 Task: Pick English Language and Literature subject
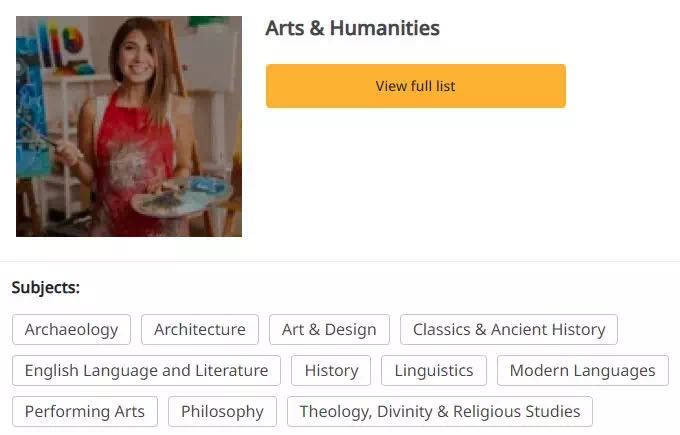tap(146, 370)
